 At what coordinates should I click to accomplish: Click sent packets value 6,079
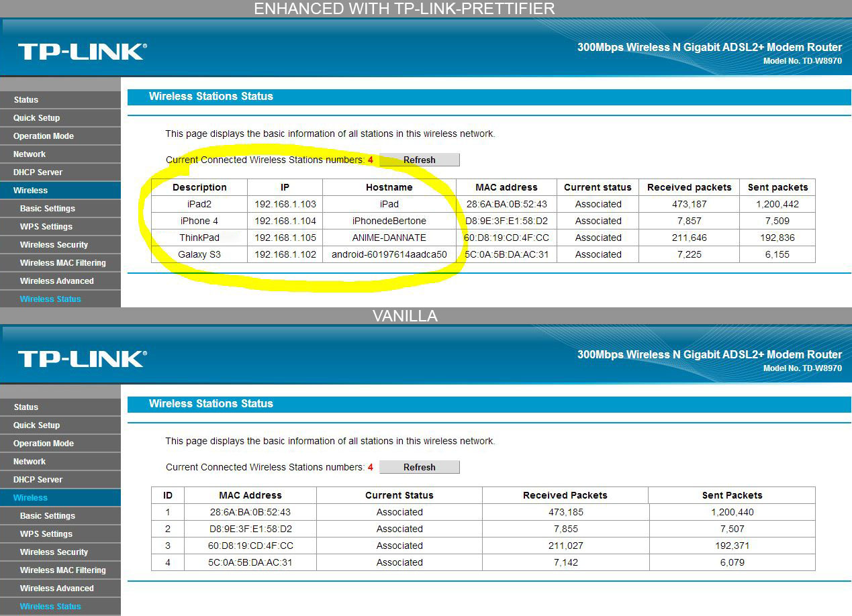point(732,562)
